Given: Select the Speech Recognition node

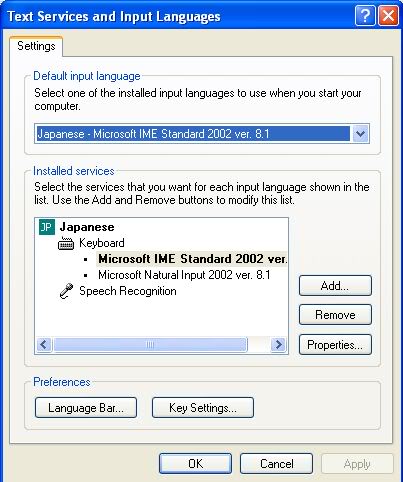Looking at the screenshot, I should 128,291.
